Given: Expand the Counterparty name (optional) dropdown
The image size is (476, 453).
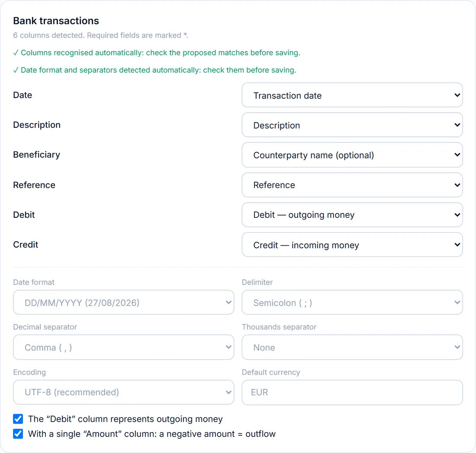Looking at the screenshot, I should coord(352,155).
